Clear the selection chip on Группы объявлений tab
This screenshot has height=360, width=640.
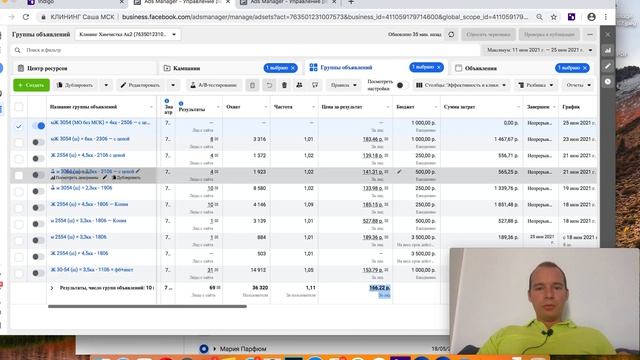click(x=439, y=67)
